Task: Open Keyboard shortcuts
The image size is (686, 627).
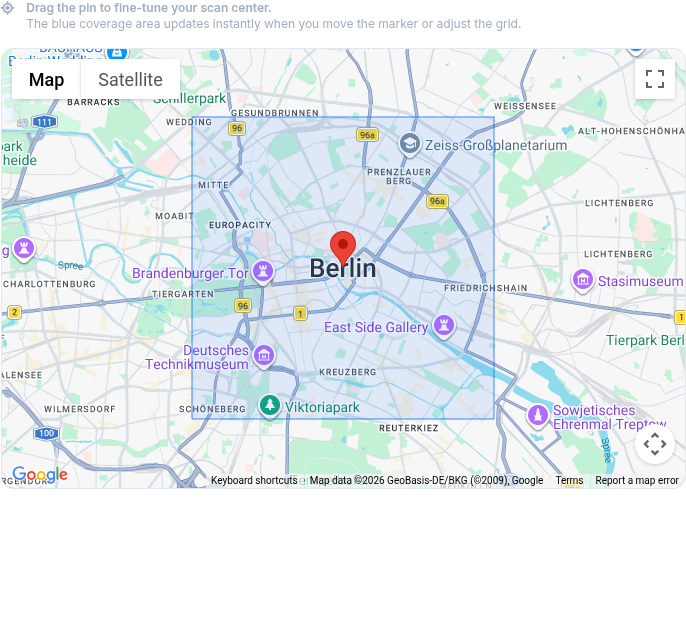Action: coord(254,480)
